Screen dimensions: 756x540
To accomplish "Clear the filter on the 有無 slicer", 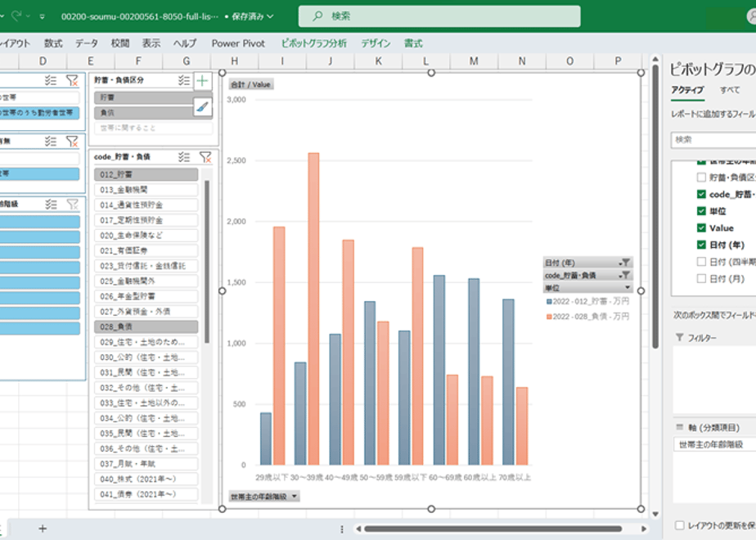I will (x=72, y=141).
